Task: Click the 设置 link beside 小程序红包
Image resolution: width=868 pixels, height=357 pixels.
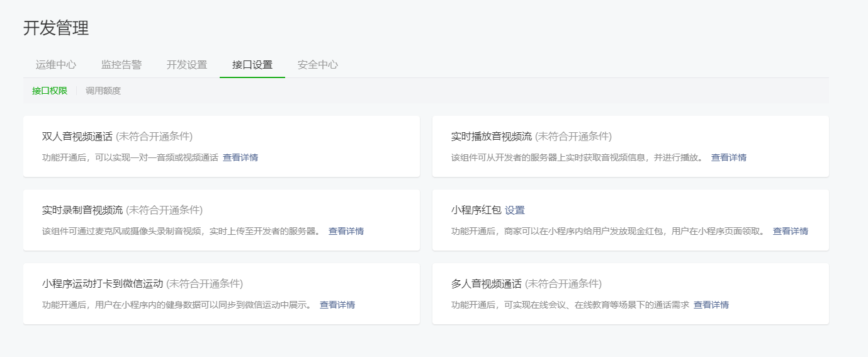Action: click(x=515, y=210)
